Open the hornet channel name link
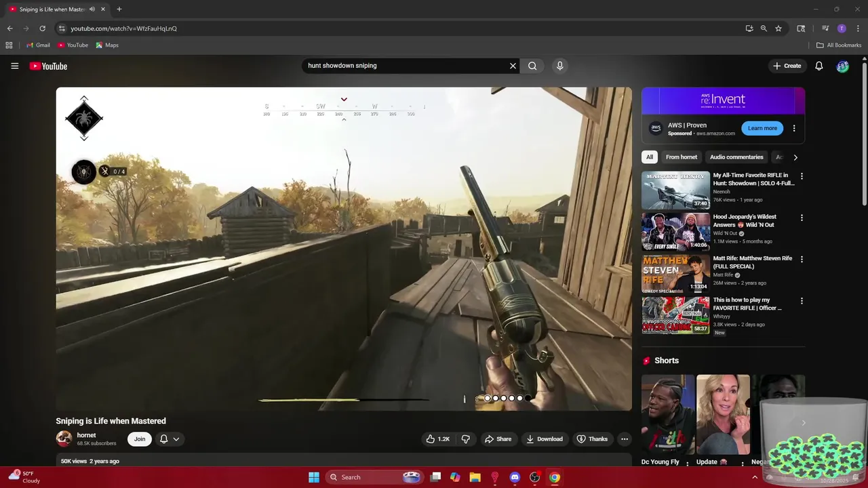 coord(86,435)
